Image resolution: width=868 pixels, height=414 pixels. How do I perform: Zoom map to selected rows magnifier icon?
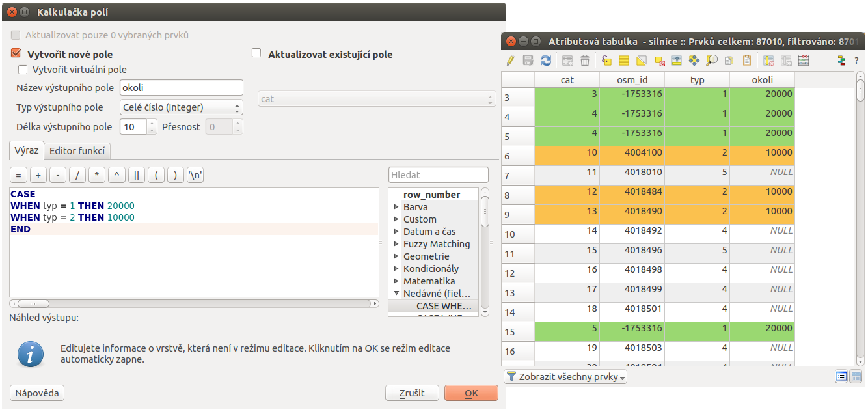click(x=712, y=61)
